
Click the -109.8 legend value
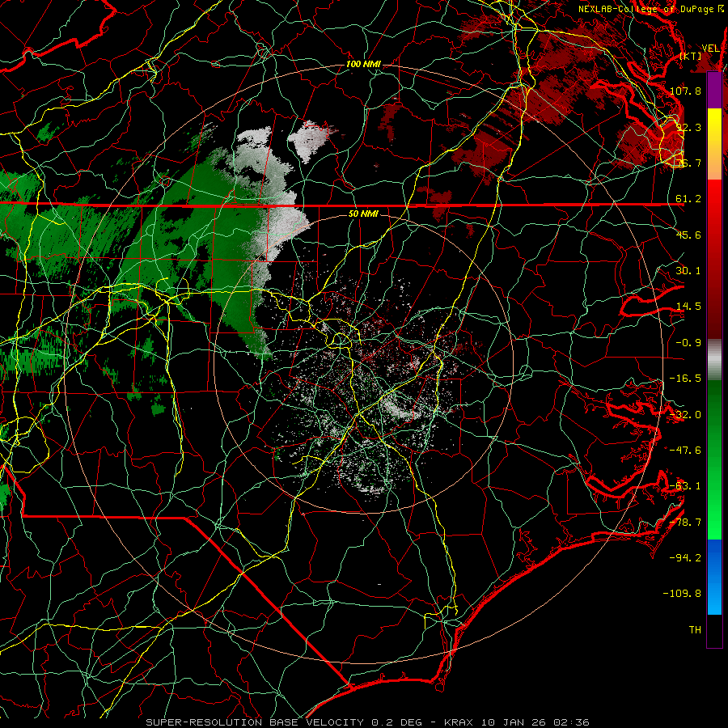[x=682, y=594]
